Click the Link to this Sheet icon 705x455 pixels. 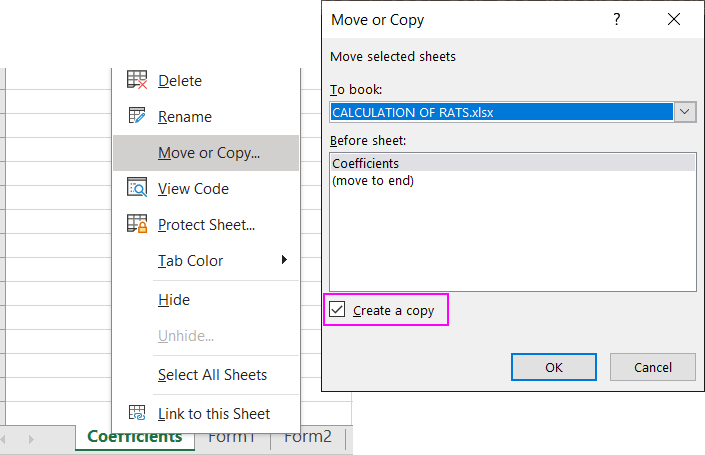pos(137,412)
